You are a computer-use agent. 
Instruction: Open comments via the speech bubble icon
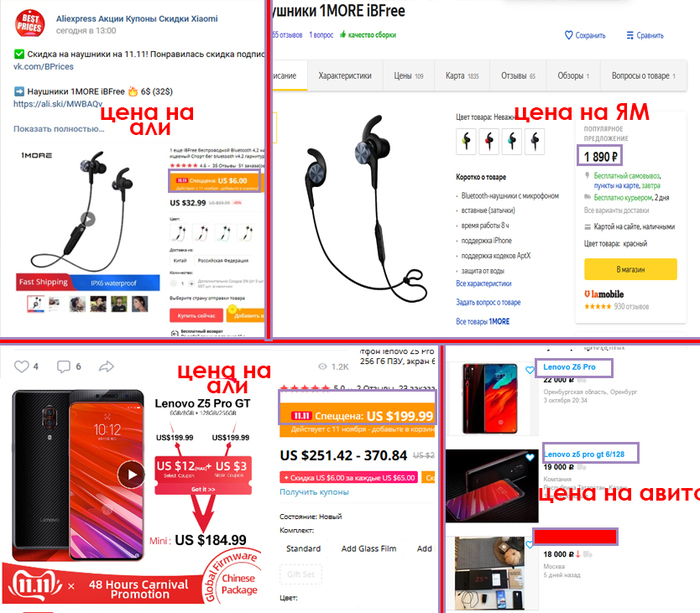click(63, 367)
